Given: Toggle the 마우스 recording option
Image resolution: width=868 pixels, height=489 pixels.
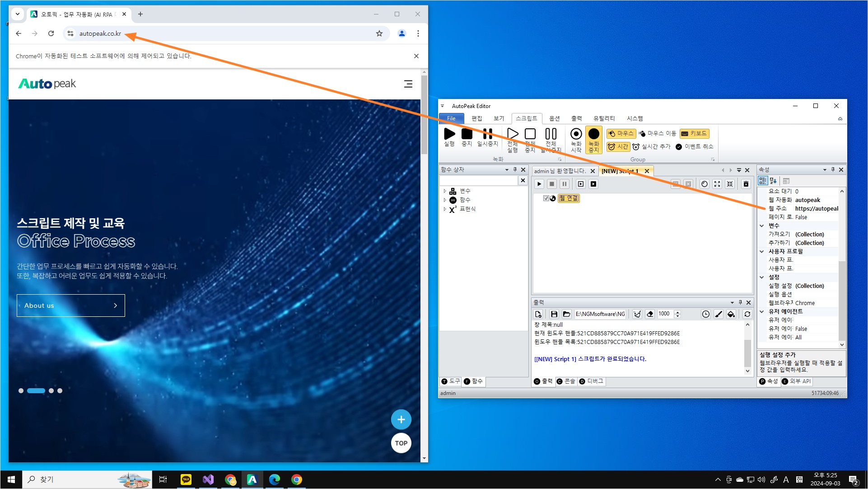Looking at the screenshot, I should tap(621, 133).
